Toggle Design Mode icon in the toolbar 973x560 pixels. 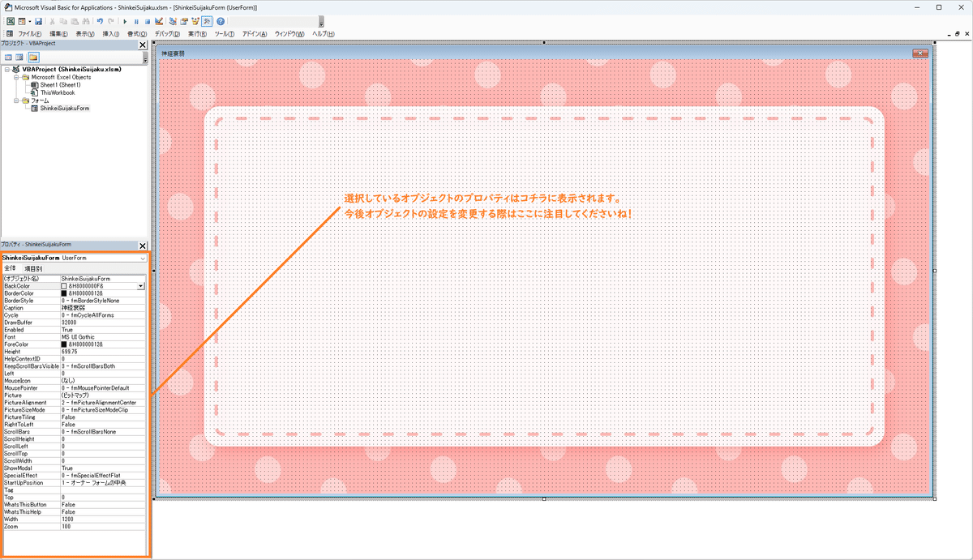pyautogui.click(x=159, y=22)
